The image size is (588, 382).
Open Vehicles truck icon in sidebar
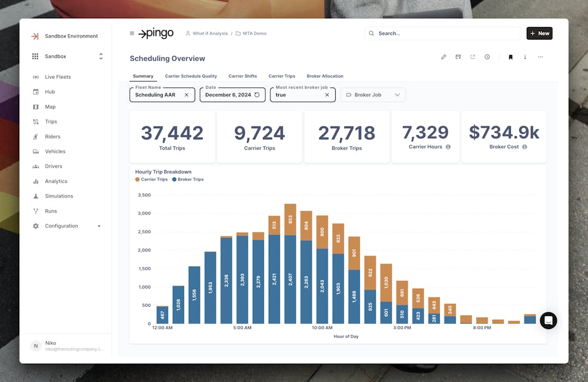36,152
